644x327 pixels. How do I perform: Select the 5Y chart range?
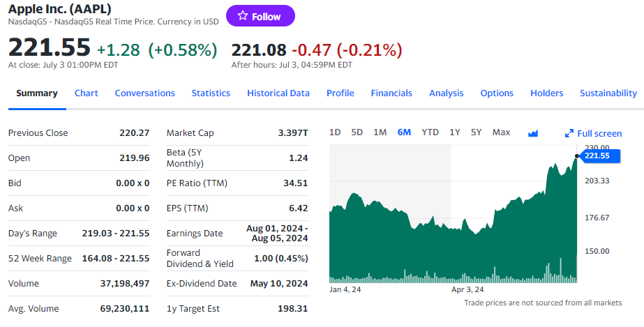[x=476, y=132]
